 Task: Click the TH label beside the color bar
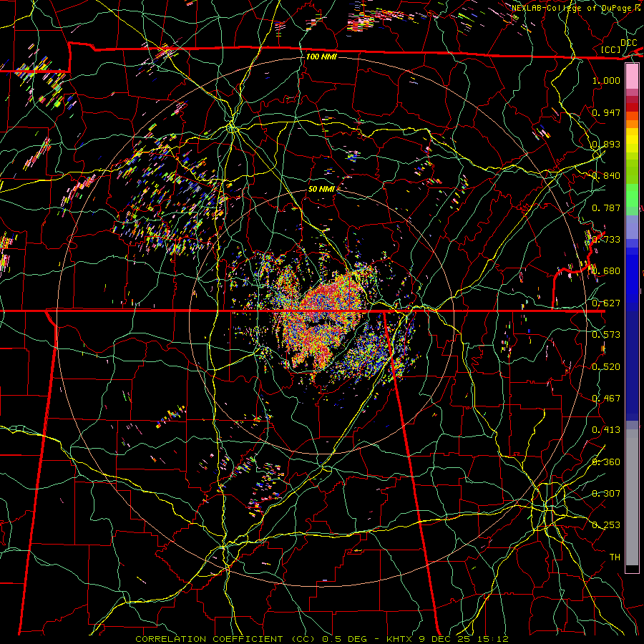coord(615,557)
